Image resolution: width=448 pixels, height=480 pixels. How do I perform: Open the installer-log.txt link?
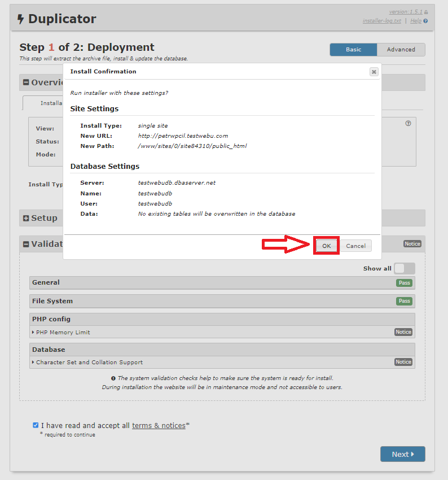pyautogui.click(x=381, y=21)
